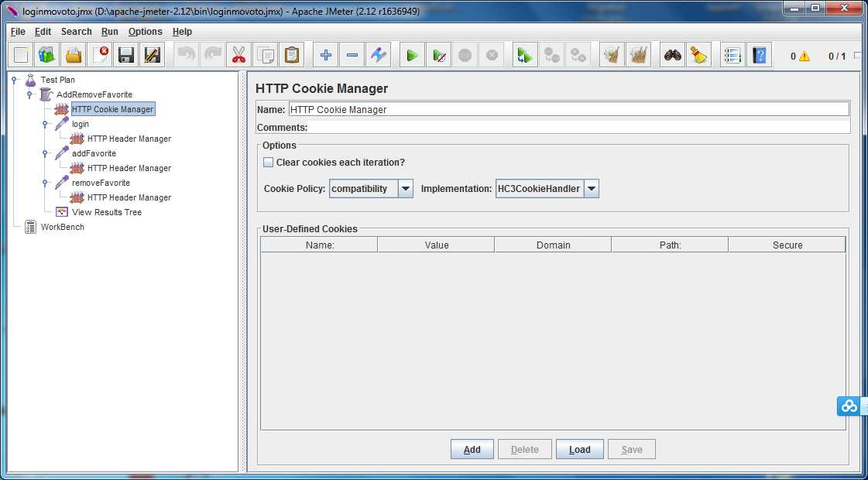The width and height of the screenshot is (868, 480).
Task: Open Function Helper dialog icon
Action: pyautogui.click(x=733, y=55)
